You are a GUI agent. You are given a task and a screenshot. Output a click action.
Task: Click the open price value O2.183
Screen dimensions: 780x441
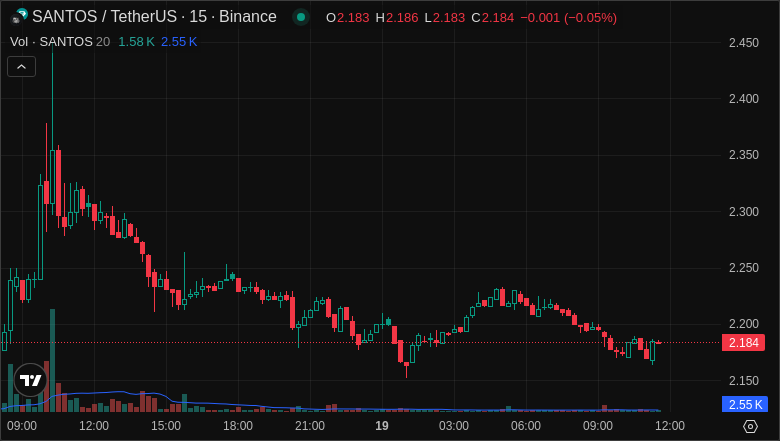(348, 18)
